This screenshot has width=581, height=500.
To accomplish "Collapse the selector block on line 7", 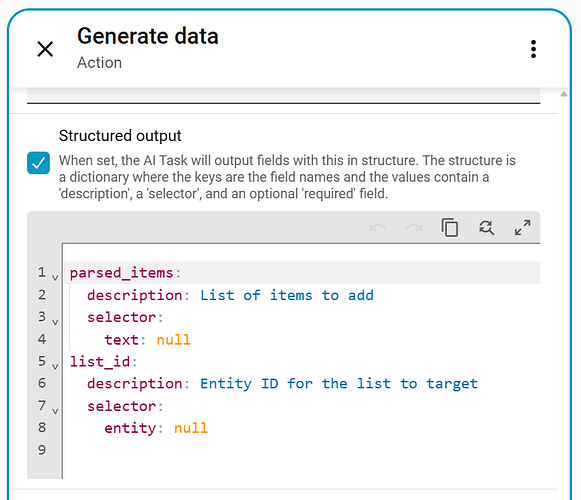I will 55,411.
